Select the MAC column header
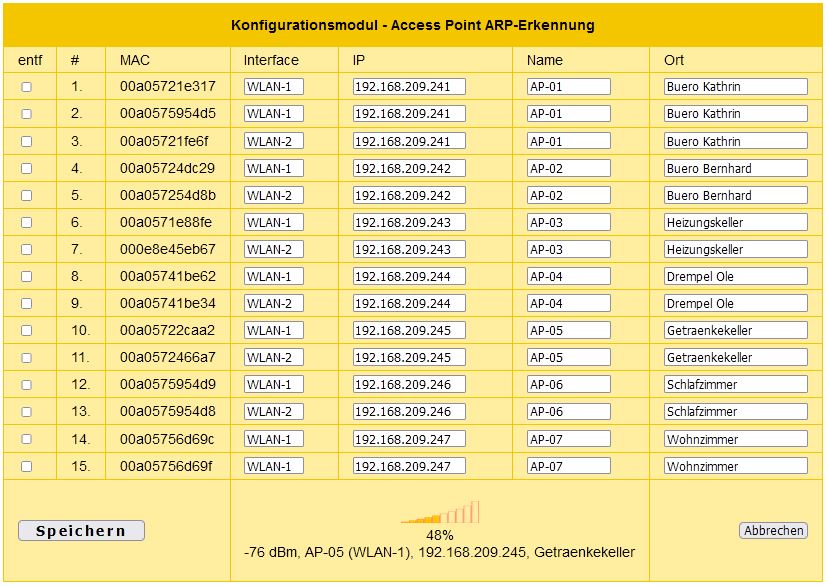The width and height of the screenshot is (828, 587). (x=135, y=60)
